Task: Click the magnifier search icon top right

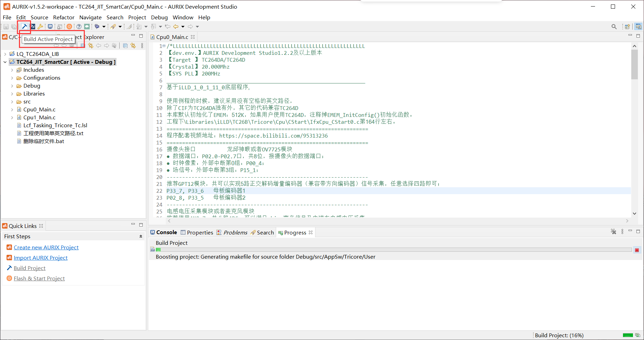Action: pyautogui.click(x=614, y=27)
